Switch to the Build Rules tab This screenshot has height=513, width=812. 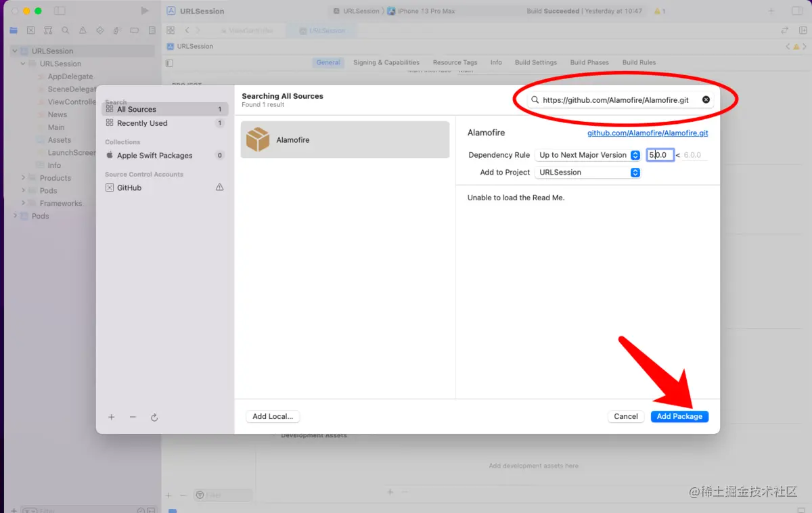coord(639,62)
